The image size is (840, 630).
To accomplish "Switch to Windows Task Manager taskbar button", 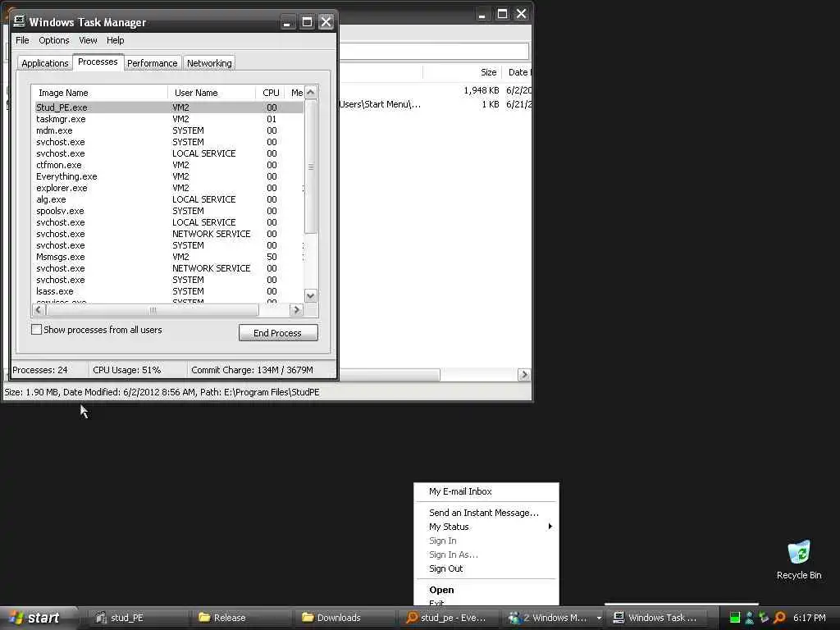I will (x=659, y=618).
